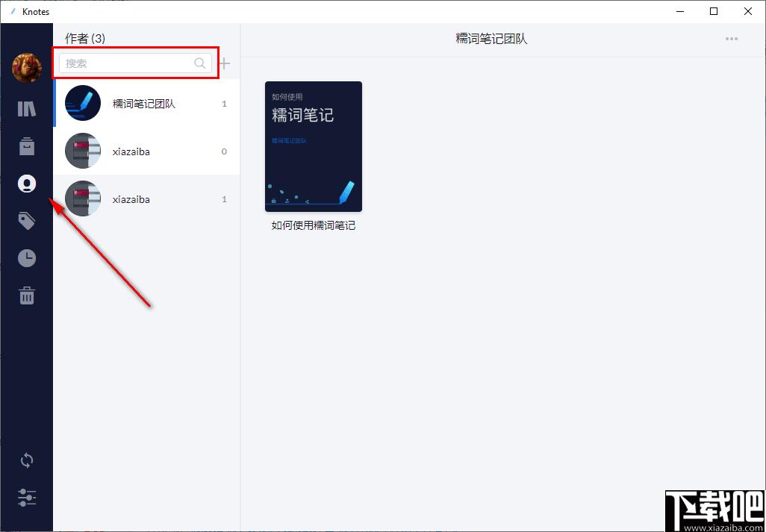This screenshot has height=532, width=766.
Task: Open the user profile avatar in sidebar
Action: pyautogui.click(x=26, y=67)
